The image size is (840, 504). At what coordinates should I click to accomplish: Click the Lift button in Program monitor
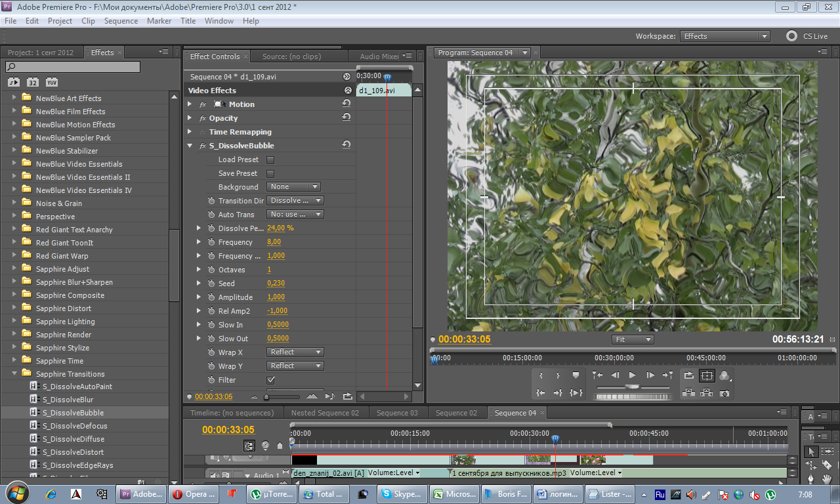pyautogui.click(x=688, y=393)
